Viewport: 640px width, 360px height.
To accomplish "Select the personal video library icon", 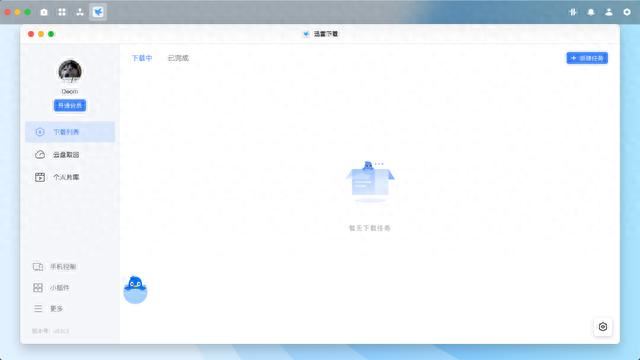I will click(x=40, y=177).
